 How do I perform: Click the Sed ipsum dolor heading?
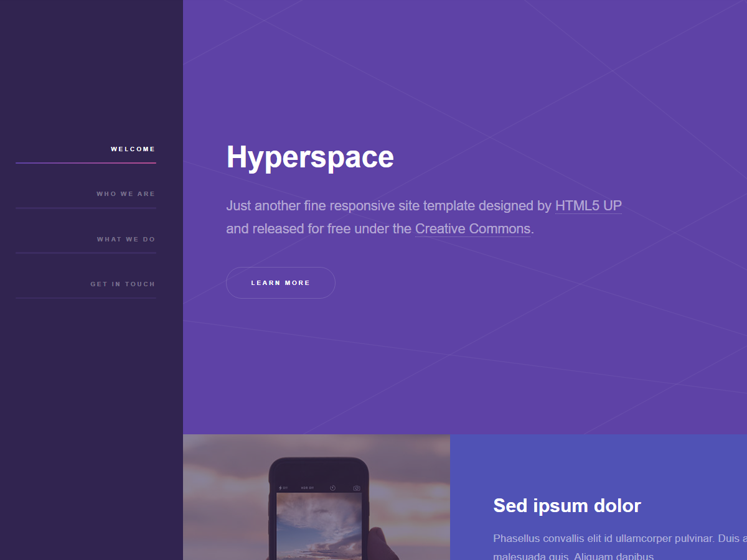pos(567,505)
